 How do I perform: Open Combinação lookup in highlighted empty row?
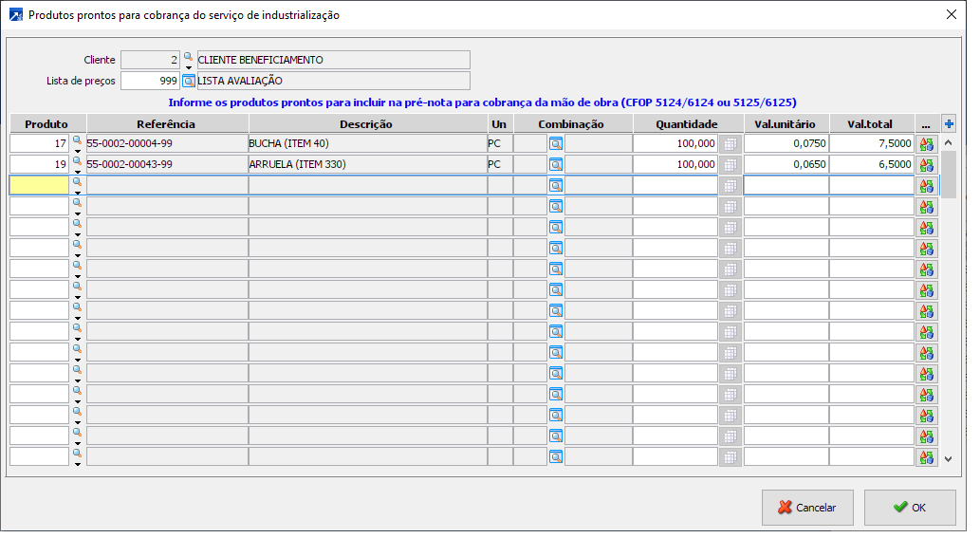click(x=556, y=186)
